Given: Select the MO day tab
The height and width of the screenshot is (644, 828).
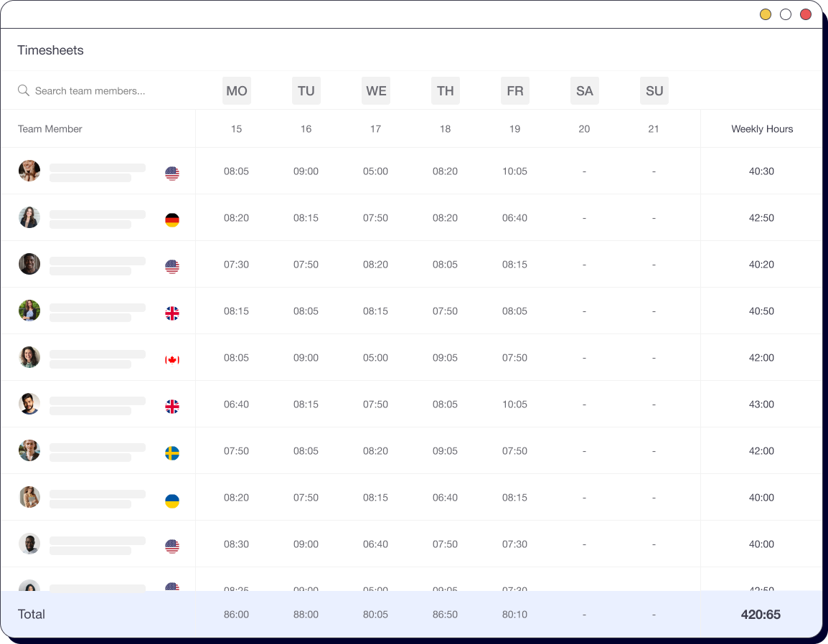Looking at the screenshot, I should 237,91.
